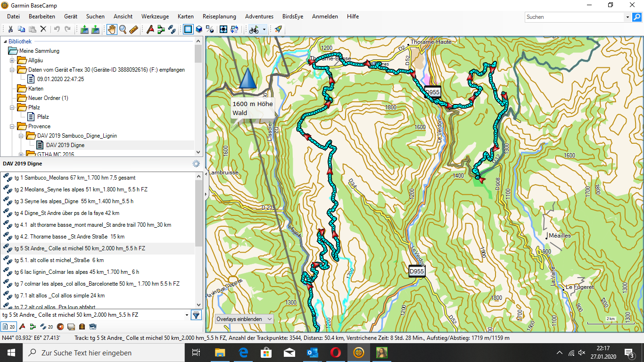Open the Gerät menu
Viewport: 644px width, 362px height.
(71, 16)
